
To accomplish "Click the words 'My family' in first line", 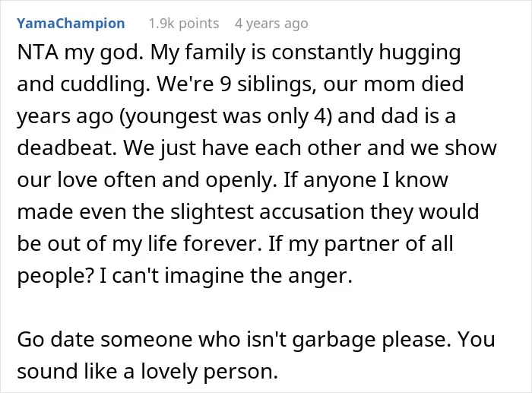I will [198, 52].
